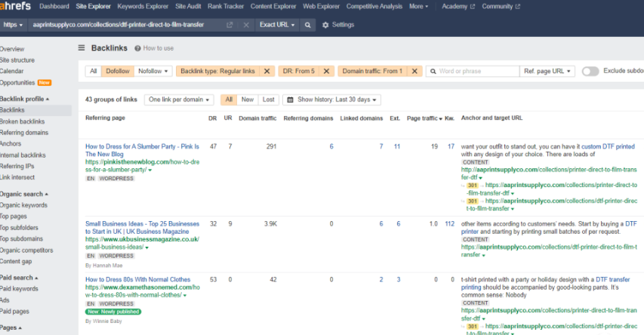Image resolution: width=644 pixels, height=335 pixels.
Task: Select the Lost backlinks filter
Action: click(x=268, y=100)
